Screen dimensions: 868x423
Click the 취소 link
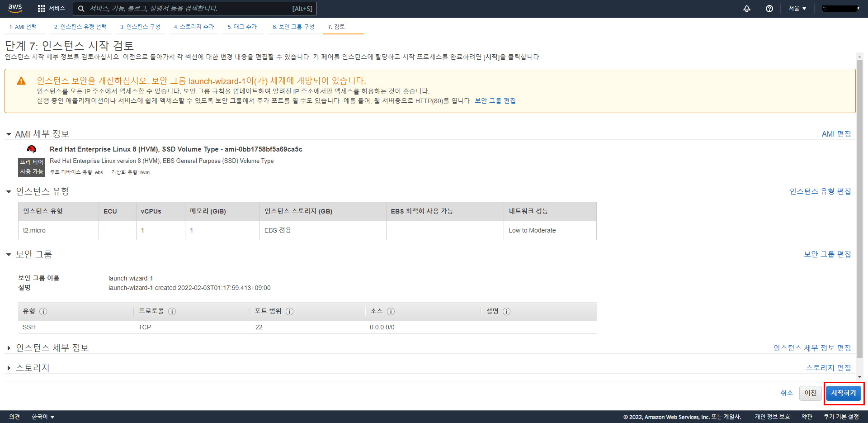tap(787, 393)
